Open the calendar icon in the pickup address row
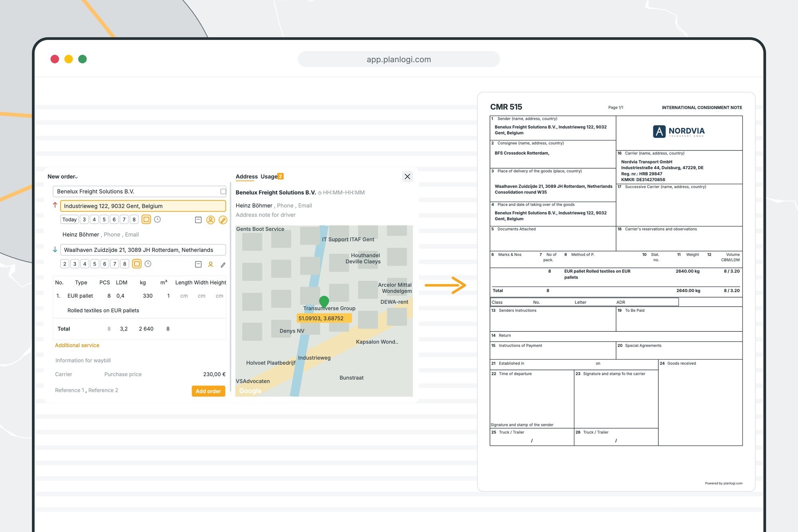Screen dimensions: 798x532 click(146, 220)
